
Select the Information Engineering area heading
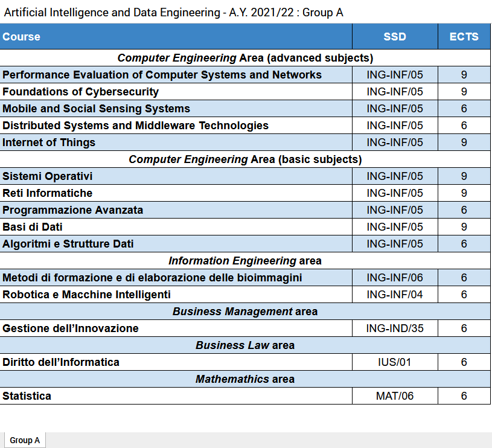[245, 261]
